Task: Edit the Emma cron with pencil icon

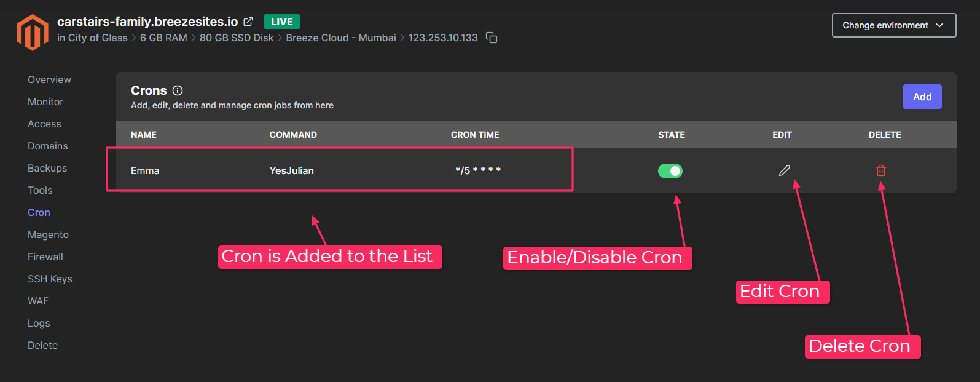Action: point(784,170)
